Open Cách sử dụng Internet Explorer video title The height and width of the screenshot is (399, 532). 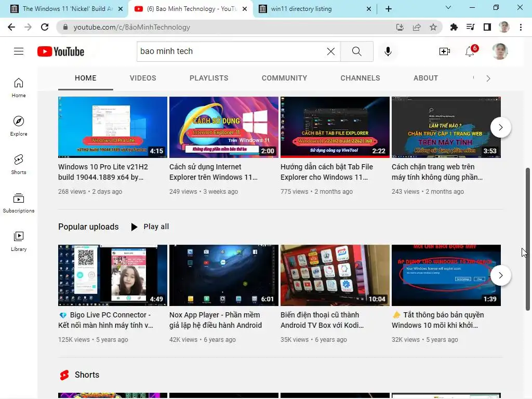click(214, 172)
